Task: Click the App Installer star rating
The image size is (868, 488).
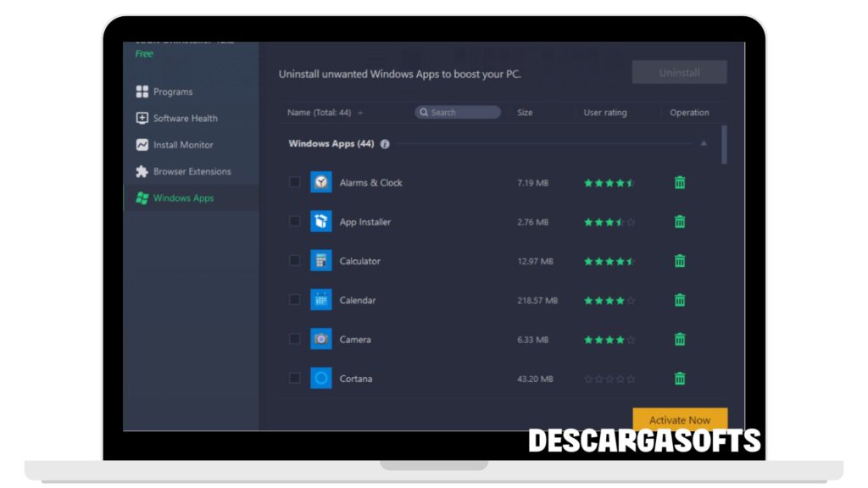Action: click(609, 222)
